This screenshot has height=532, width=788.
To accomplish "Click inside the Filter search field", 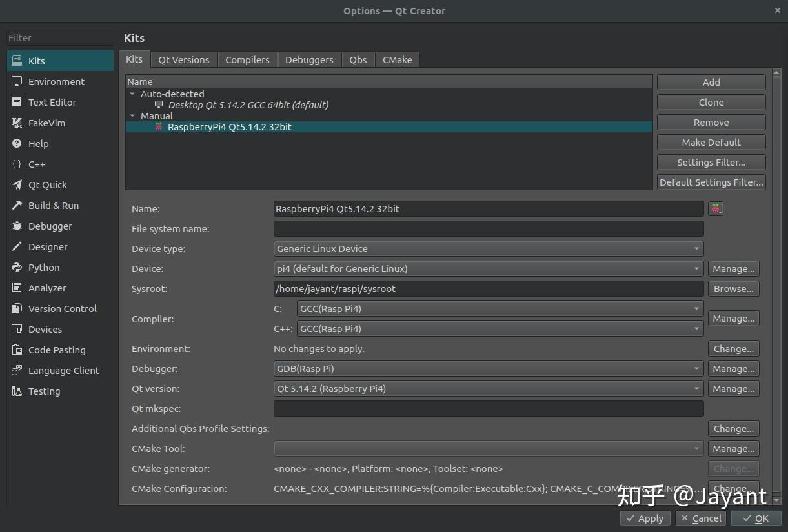I will [58, 37].
